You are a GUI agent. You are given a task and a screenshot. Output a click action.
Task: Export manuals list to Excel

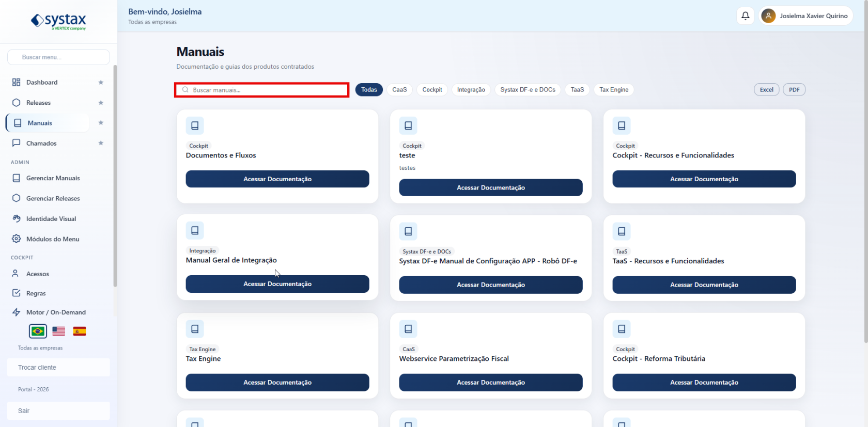767,90
